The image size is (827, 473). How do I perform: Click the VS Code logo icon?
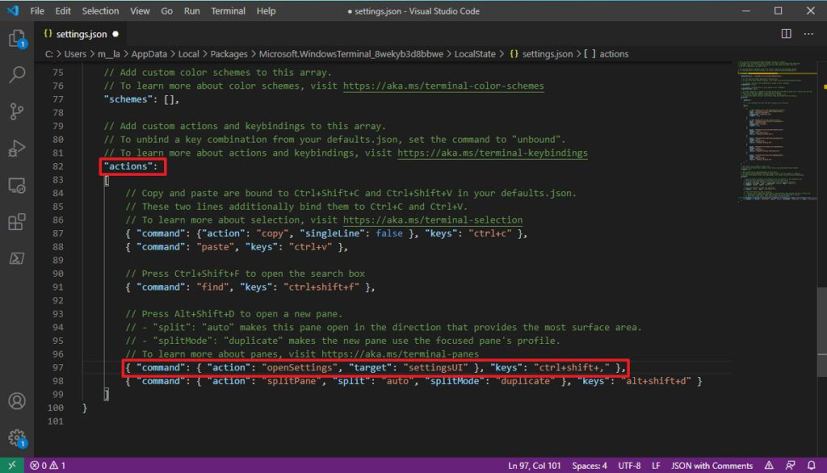click(13, 11)
